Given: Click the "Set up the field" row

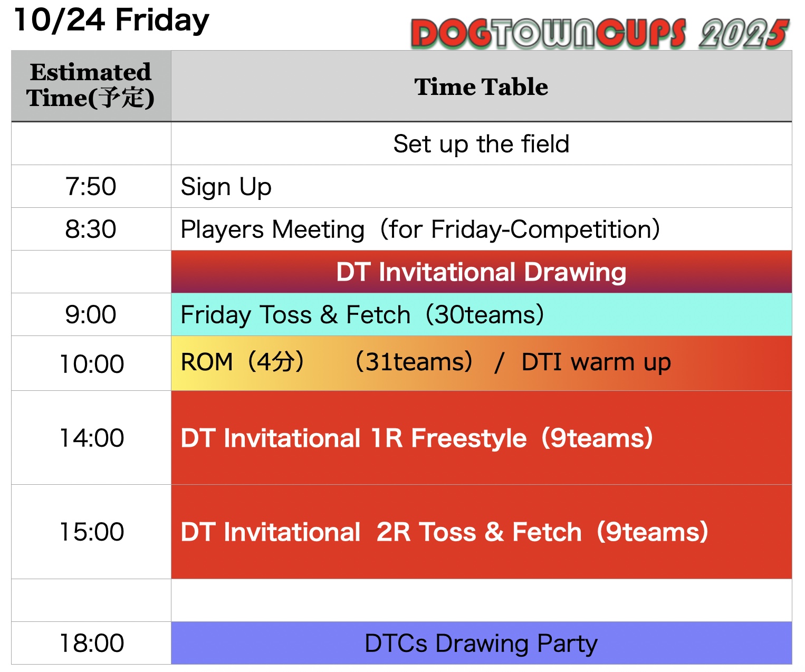Looking at the screenshot, I should tap(481, 144).
